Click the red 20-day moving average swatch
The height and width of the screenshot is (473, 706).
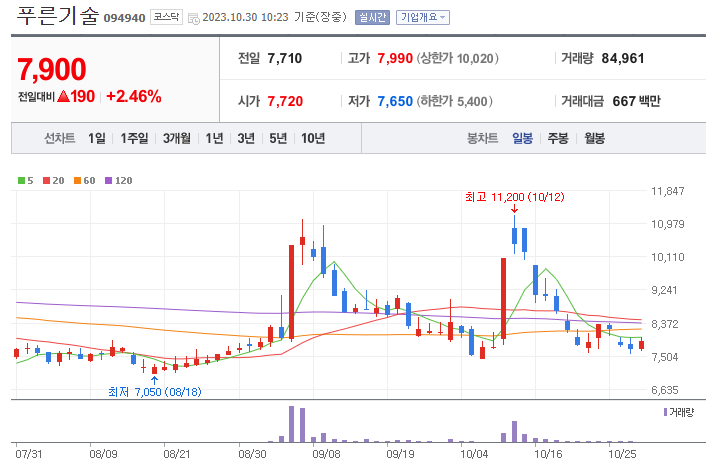pos(46,180)
